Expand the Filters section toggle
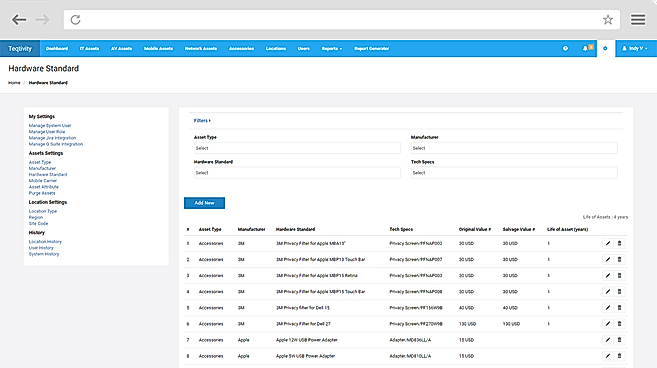The height and width of the screenshot is (368, 657). point(202,121)
